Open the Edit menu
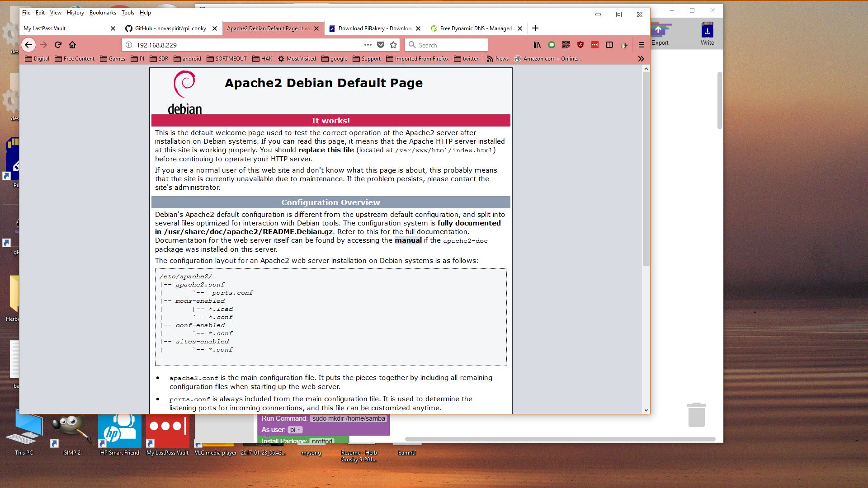This screenshot has width=868, height=488. (x=40, y=13)
